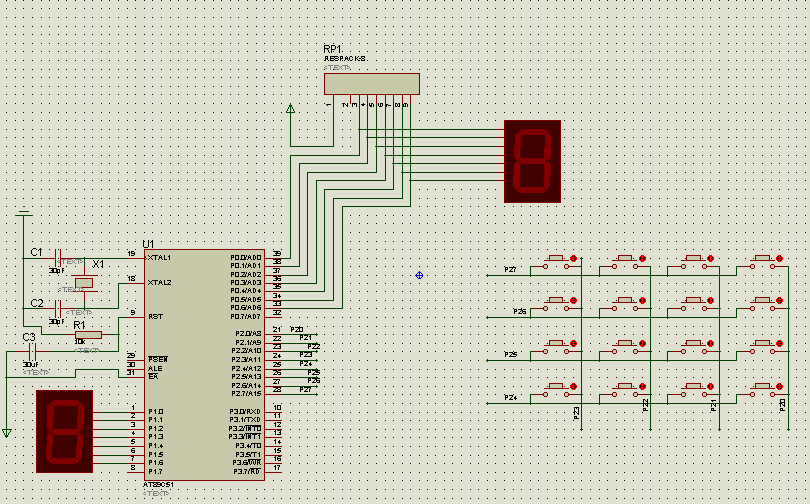810x504 pixels.
Task: Click pushbutton in row P24, column P23
Action: (556, 390)
